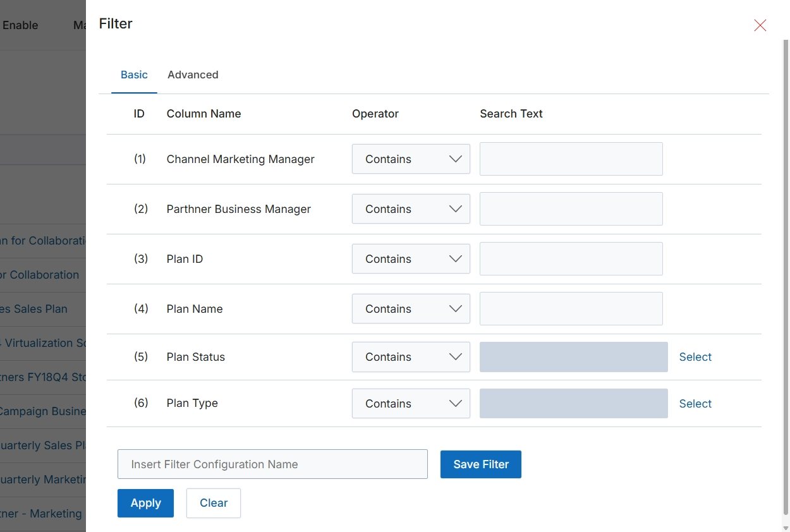
Task: Click 'es Sales Plan' row in background list
Action: point(33,309)
